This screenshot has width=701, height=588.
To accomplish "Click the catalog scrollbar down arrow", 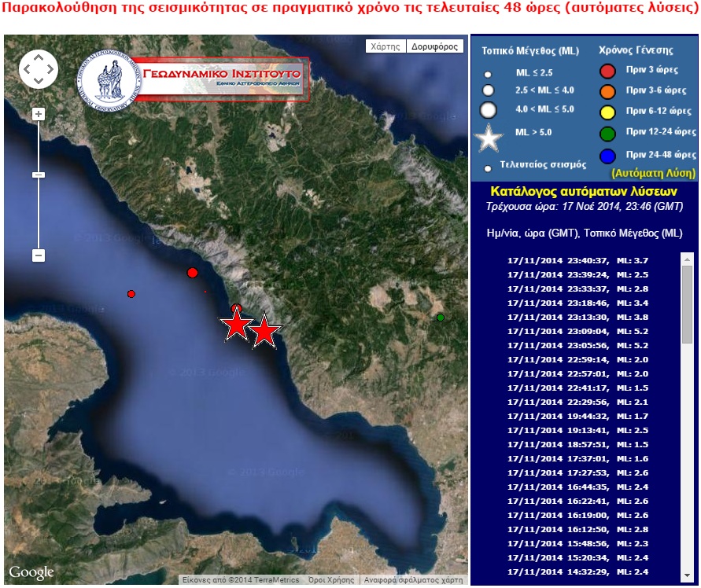I will point(687,575).
